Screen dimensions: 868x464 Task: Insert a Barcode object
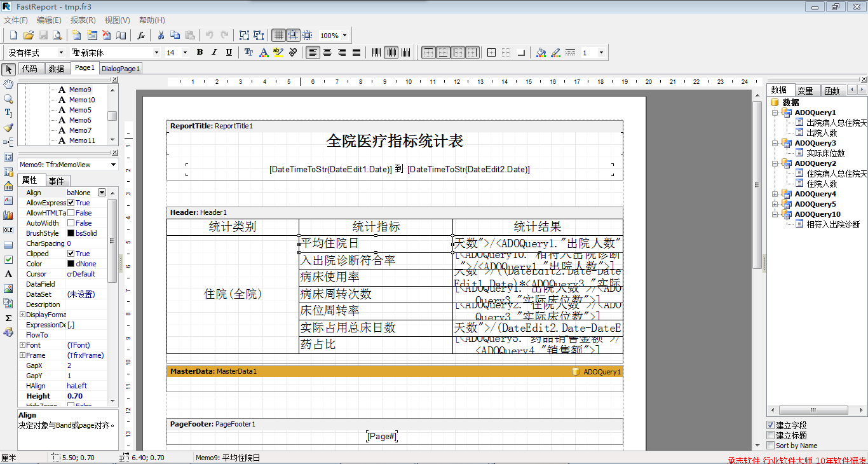(x=8, y=186)
